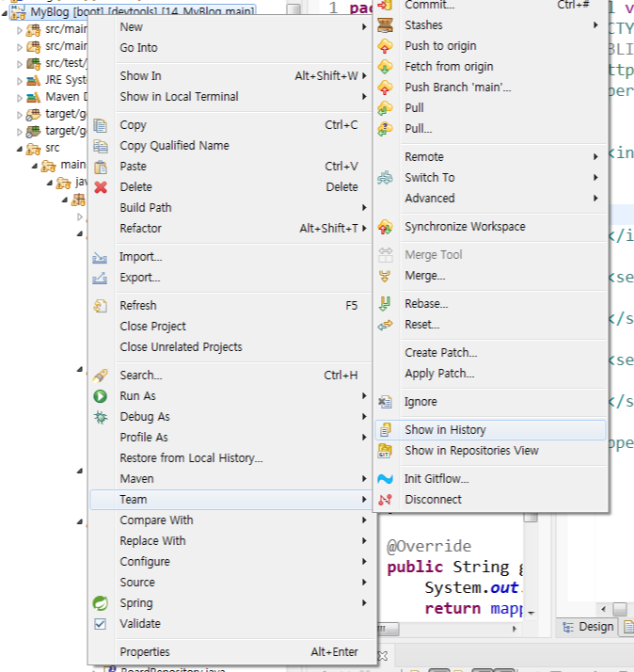Select the main folder in the project tree
The height and width of the screenshot is (672, 634).
click(72, 165)
